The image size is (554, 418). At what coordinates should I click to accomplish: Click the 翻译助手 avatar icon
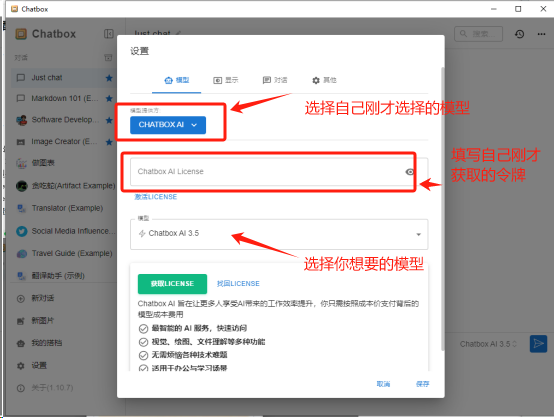click(21, 276)
